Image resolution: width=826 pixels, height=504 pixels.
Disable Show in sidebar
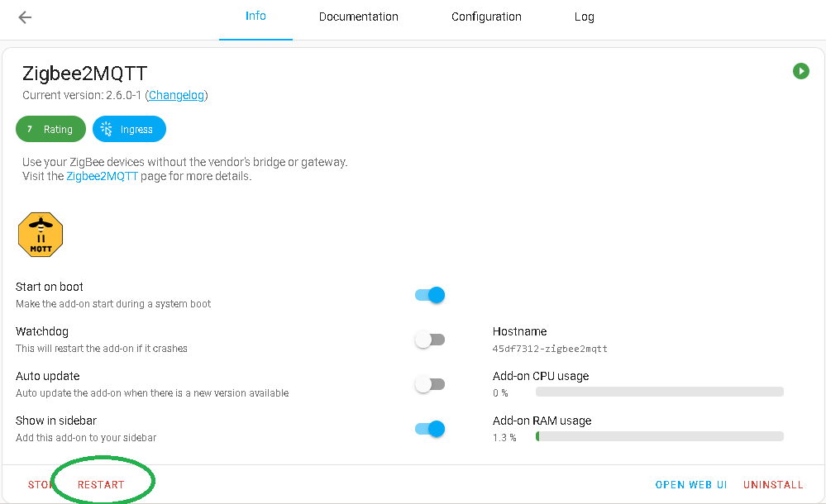pyautogui.click(x=429, y=428)
